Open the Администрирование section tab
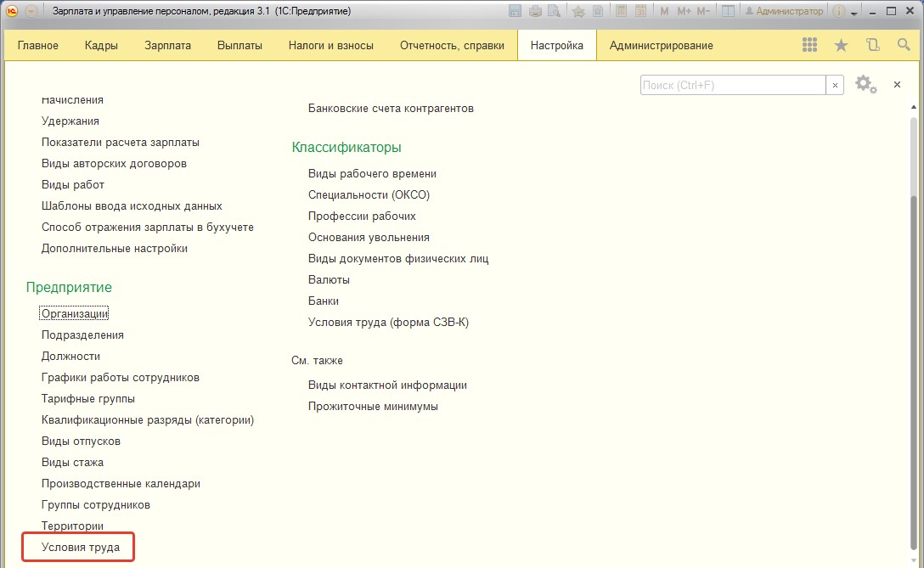The height and width of the screenshot is (568, 924). point(662,45)
